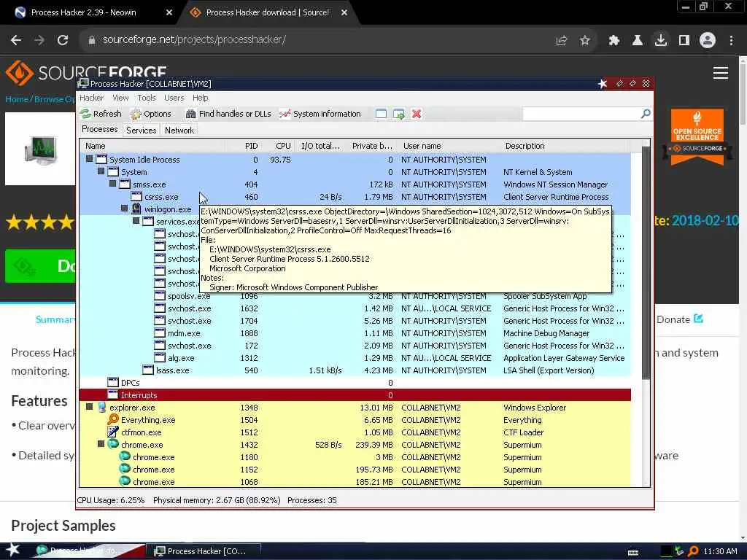Click the Everything.exe process icon
Image resolution: width=747 pixels, height=560 pixels.
113,419
